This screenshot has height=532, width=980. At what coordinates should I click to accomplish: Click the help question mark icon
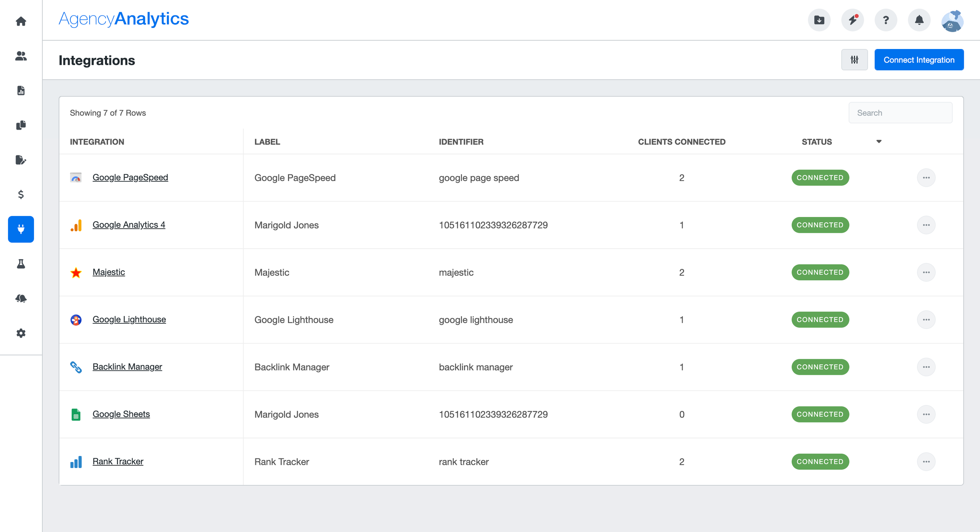pos(885,20)
